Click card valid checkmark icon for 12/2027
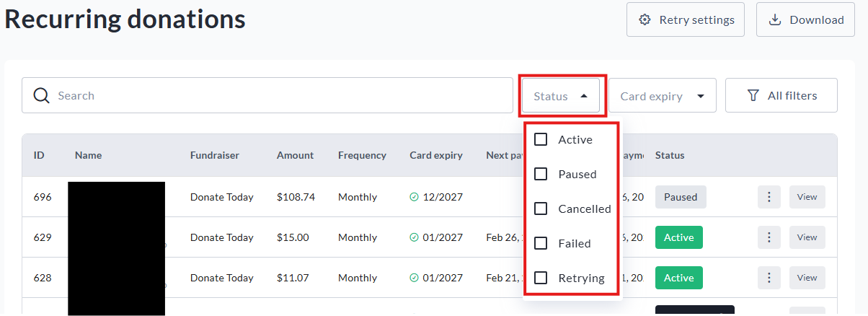The width and height of the screenshot is (868, 316). coord(414,197)
